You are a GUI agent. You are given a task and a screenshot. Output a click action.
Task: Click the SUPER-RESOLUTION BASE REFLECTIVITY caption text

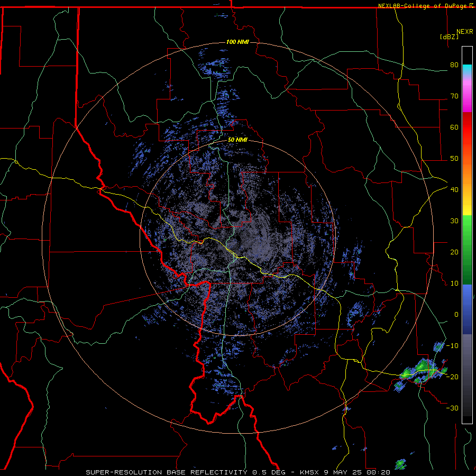click(x=167, y=472)
